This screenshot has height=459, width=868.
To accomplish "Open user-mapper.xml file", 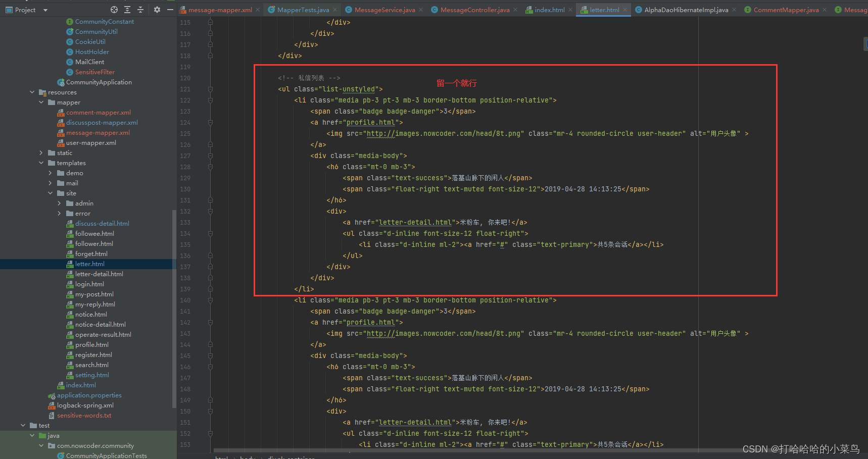I will click(x=91, y=142).
